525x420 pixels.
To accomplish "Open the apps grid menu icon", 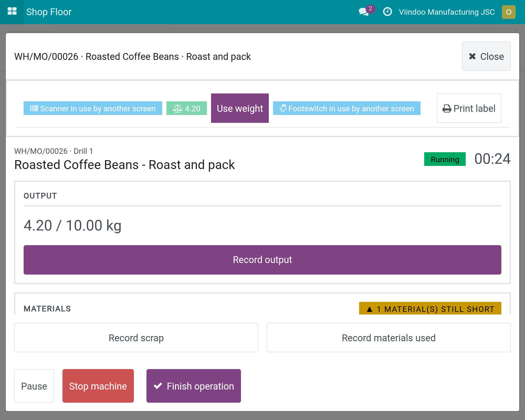I will [x=12, y=12].
